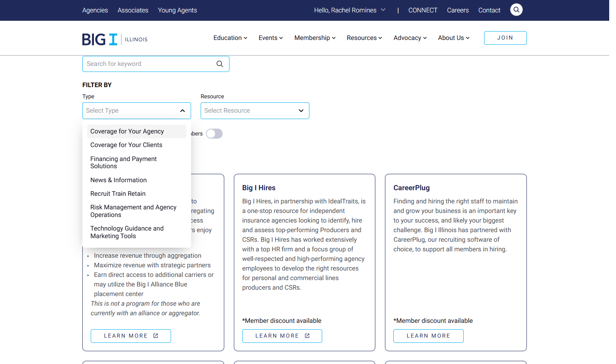Select Recruit Train Retain option
Image resolution: width=616 pixels, height=364 pixels.
137,194
